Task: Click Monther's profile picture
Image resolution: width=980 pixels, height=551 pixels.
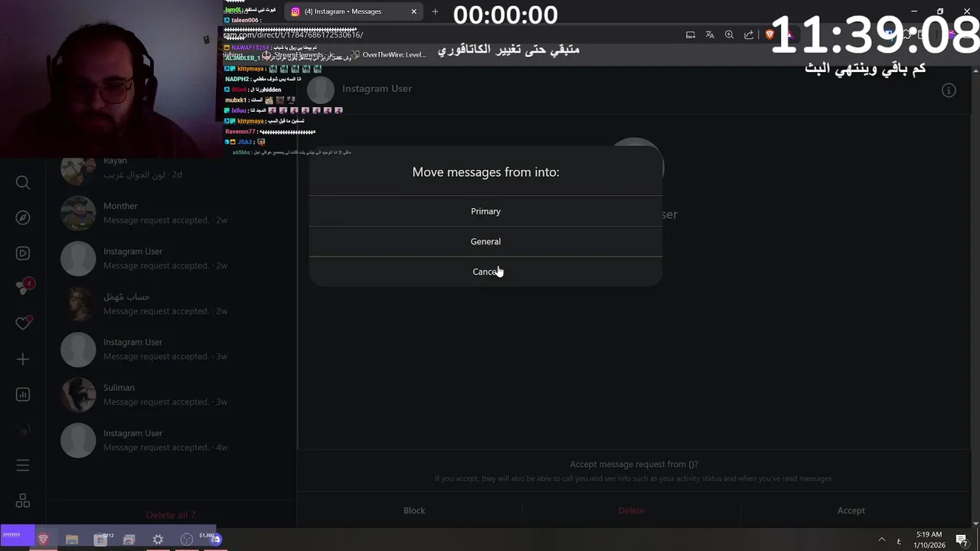Action: (x=78, y=213)
